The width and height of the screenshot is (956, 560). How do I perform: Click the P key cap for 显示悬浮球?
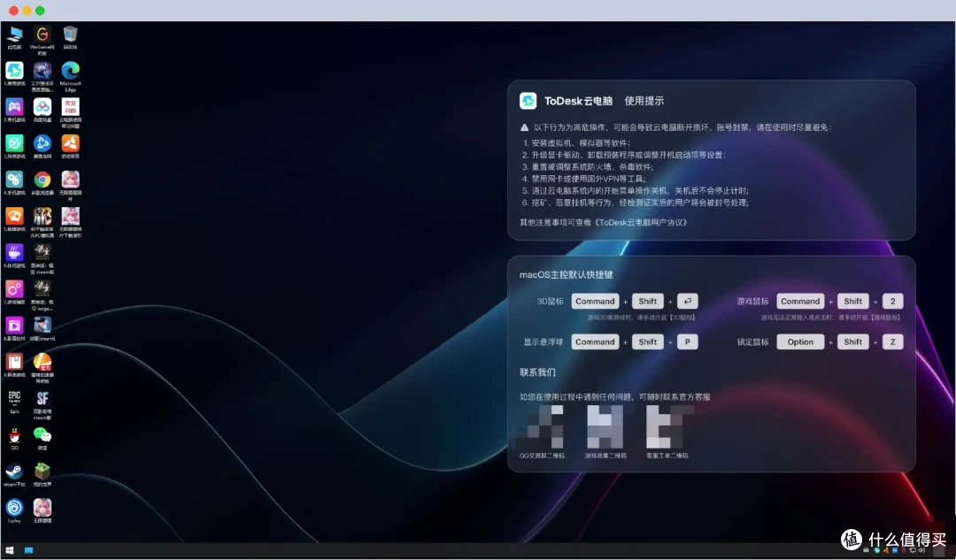click(x=687, y=341)
